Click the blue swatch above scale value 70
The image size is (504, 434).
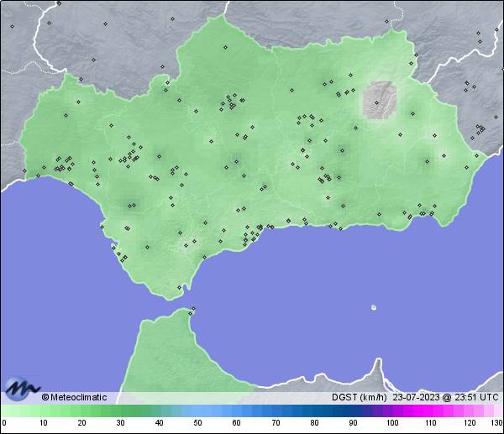276,410
